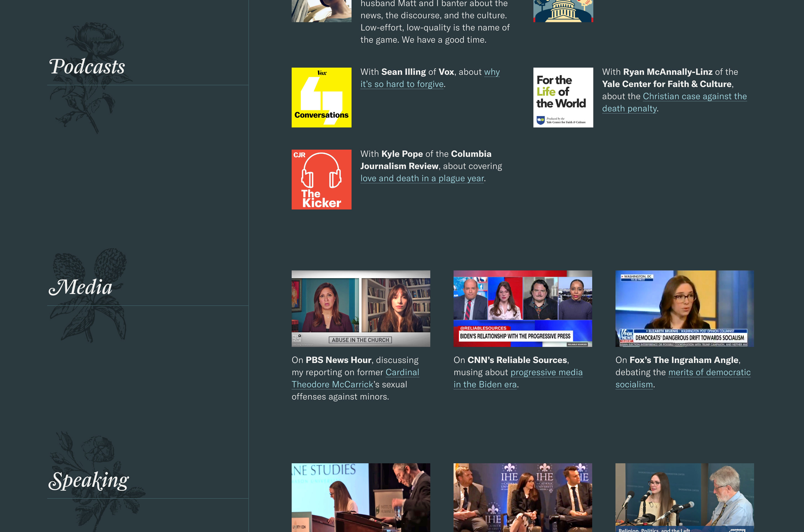Screen dimensions: 804x532
Task: Open the 'Religion, Politics, and the Left' thumbnail
Action: [x=685, y=497]
